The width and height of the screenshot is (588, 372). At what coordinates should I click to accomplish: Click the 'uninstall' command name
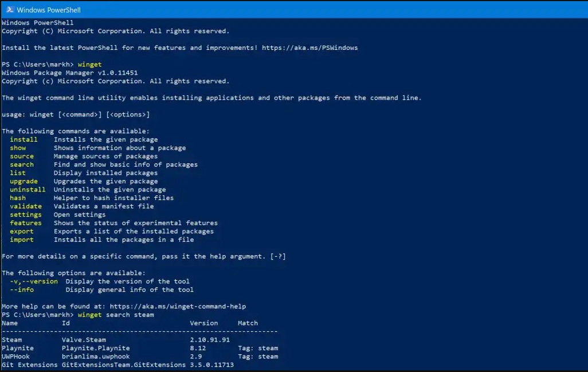click(x=28, y=189)
